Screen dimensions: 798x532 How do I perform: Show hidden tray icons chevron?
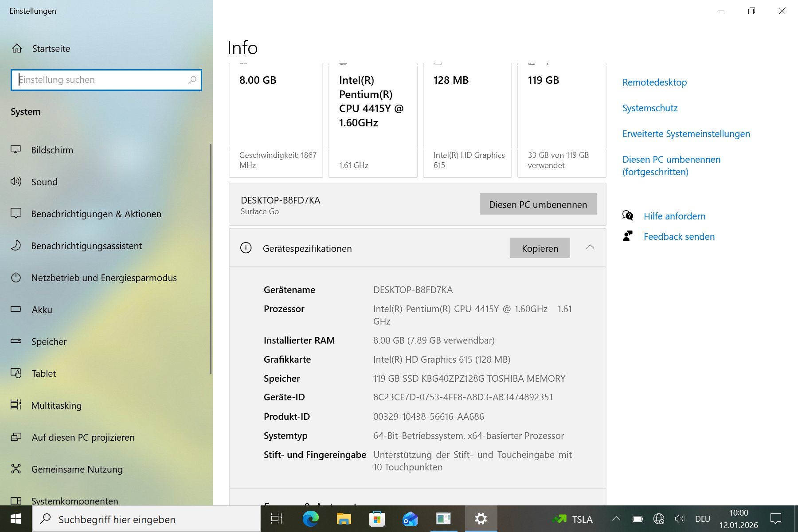point(616,519)
